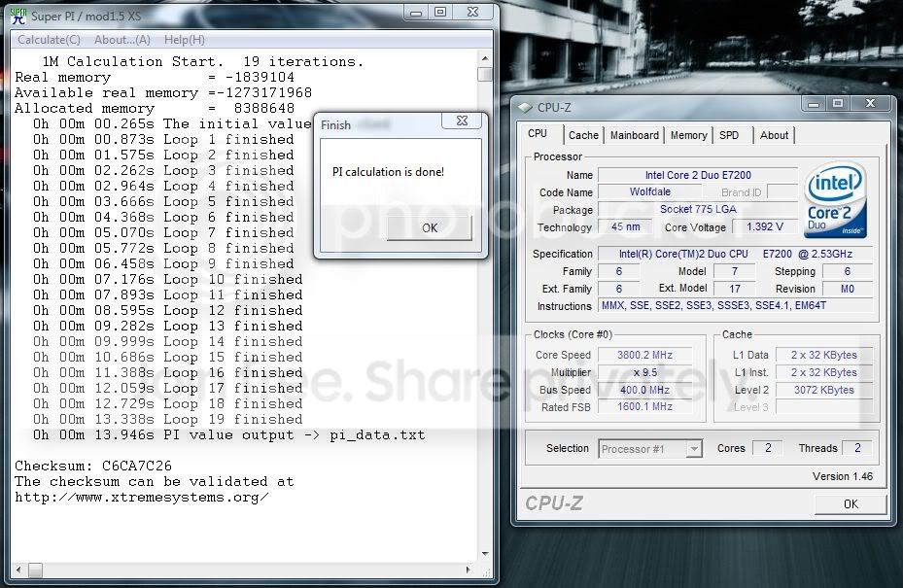
Task: Click the CPU-Z title bar icon
Action: pyautogui.click(x=525, y=108)
